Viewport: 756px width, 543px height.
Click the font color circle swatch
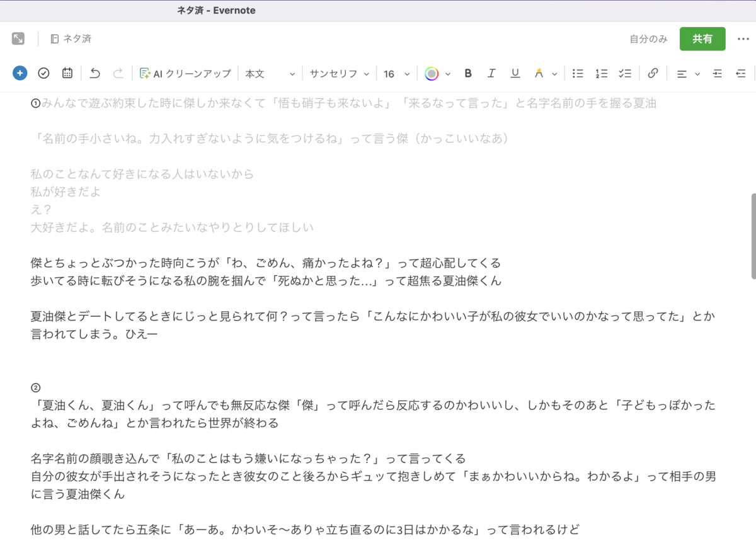[x=432, y=74]
